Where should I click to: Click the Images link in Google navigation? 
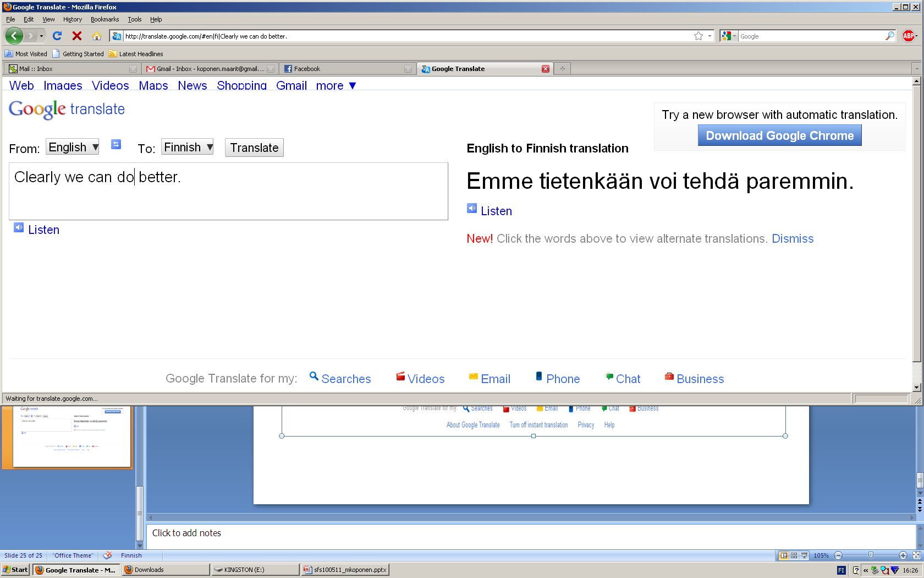pos(63,85)
